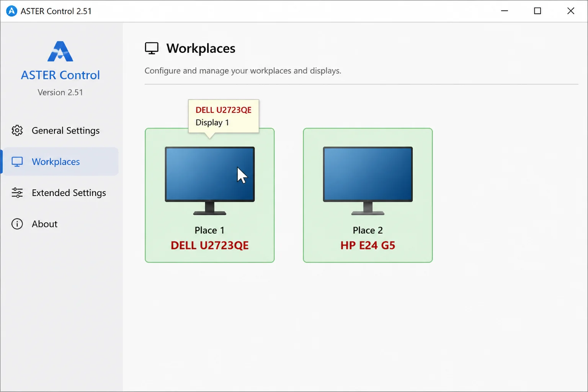Maximize the ASTER Control window
The image size is (588, 392).
click(x=537, y=11)
